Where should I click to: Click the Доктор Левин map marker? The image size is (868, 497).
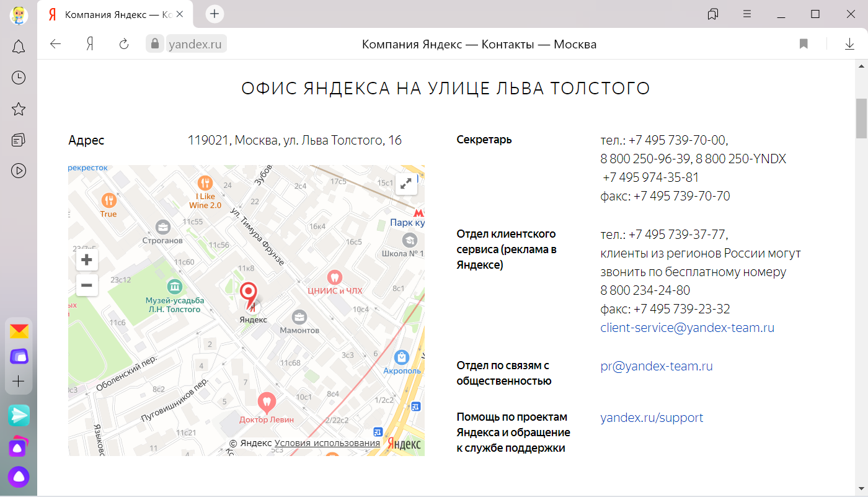click(267, 401)
